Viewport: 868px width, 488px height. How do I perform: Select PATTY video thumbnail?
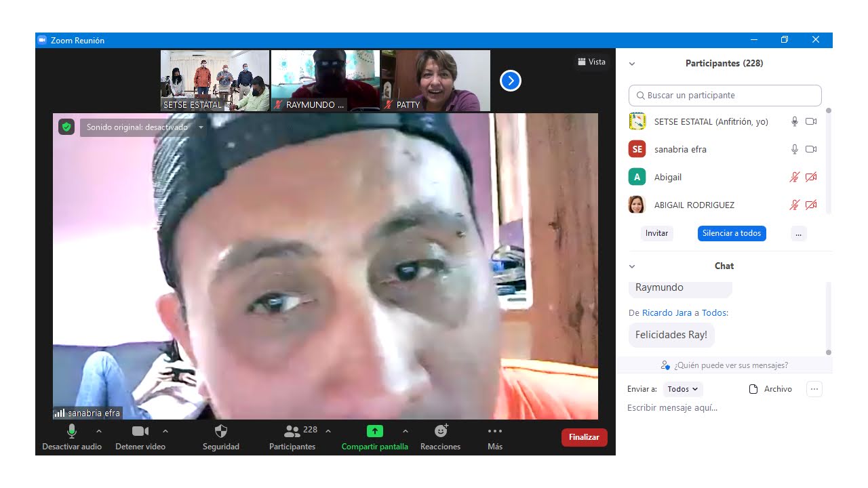pyautogui.click(x=435, y=81)
